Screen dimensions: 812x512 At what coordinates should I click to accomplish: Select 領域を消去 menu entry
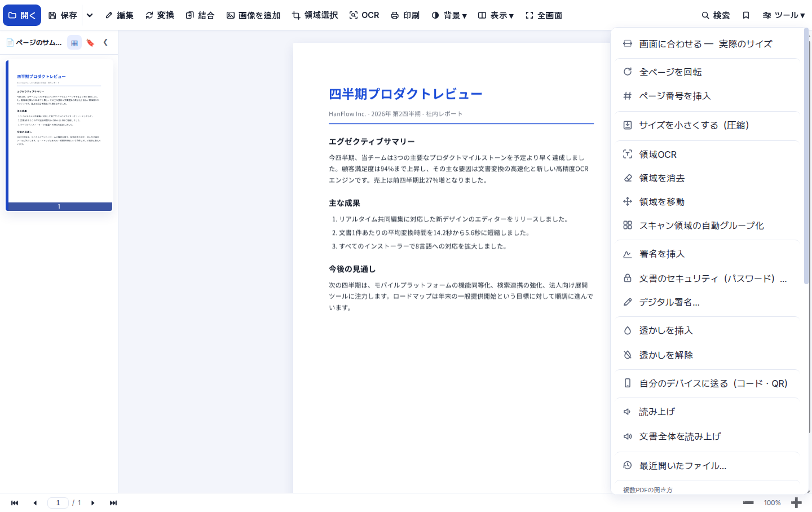tap(707, 178)
